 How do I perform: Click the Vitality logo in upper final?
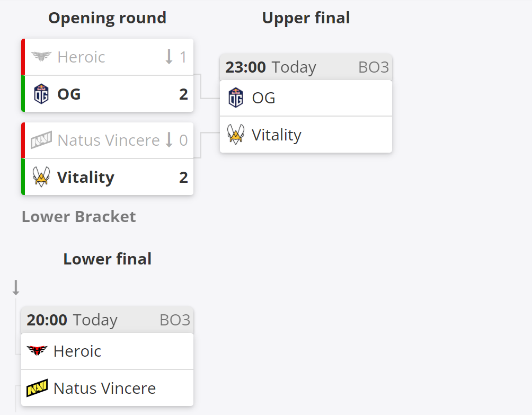tap(236, 135)
